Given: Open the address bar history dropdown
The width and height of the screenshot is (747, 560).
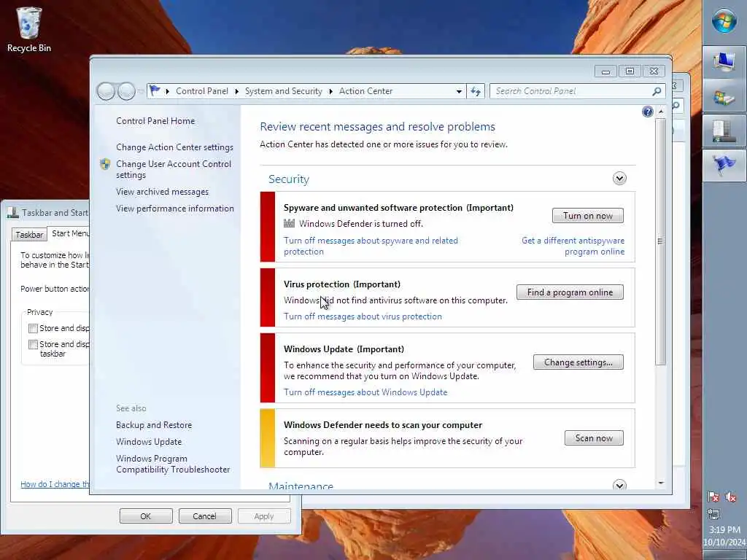Looking at the screenshot, I should click(459, 91).
